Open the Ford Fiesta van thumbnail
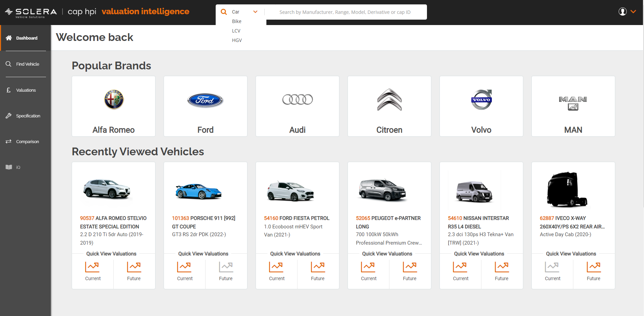The image size is (644, 316). pyautogui.click(x=290, y=191)
